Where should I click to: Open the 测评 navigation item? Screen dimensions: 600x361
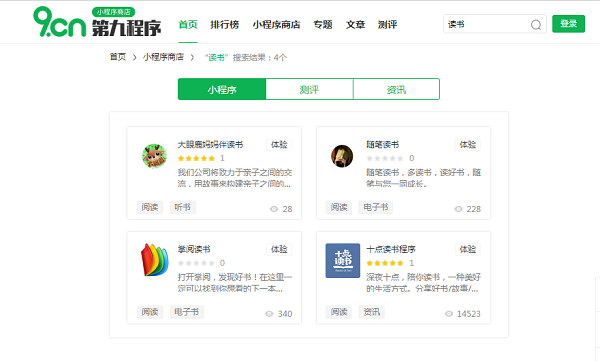387,25
